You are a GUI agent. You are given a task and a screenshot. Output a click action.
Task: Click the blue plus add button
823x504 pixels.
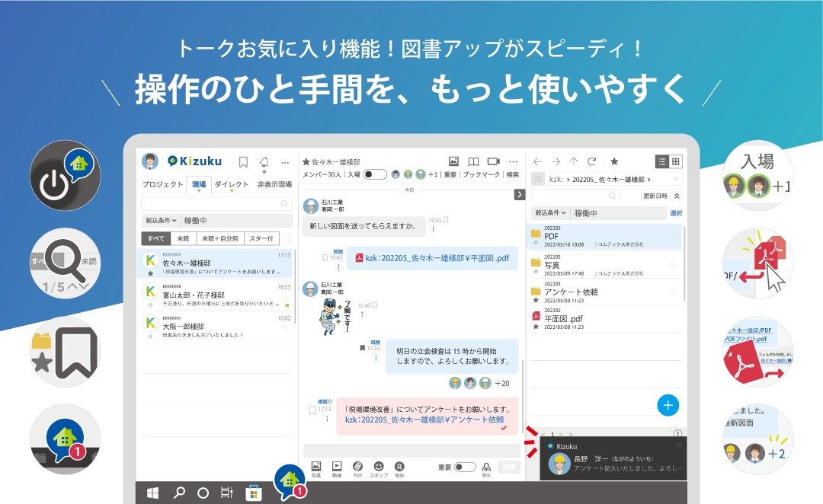668,405
